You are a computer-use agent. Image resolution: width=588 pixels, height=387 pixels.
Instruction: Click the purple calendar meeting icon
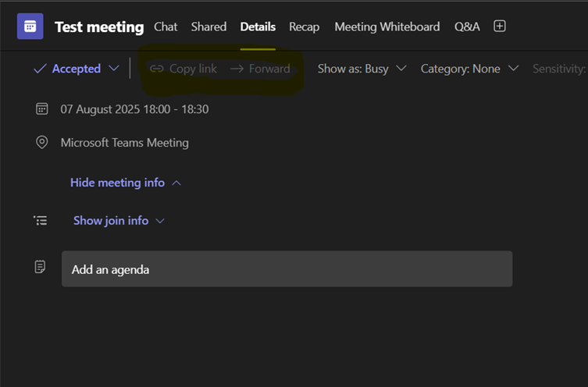pos(30,27)
